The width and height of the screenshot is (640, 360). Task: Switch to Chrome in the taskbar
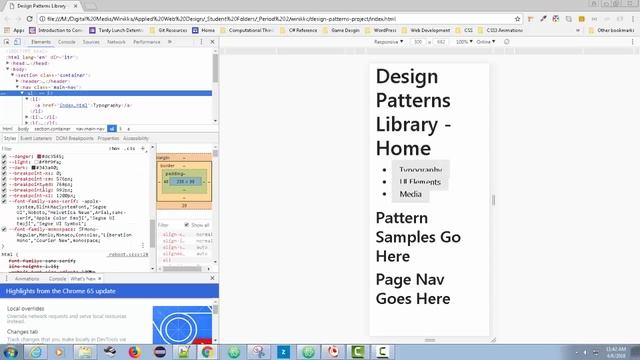click(207, 352)
